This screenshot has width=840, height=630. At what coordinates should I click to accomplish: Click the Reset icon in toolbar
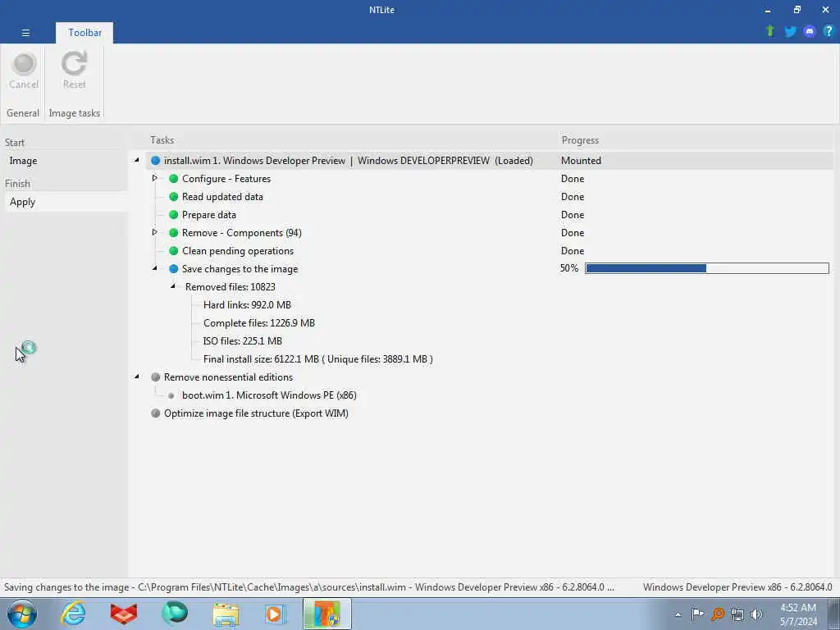[74, 64]
